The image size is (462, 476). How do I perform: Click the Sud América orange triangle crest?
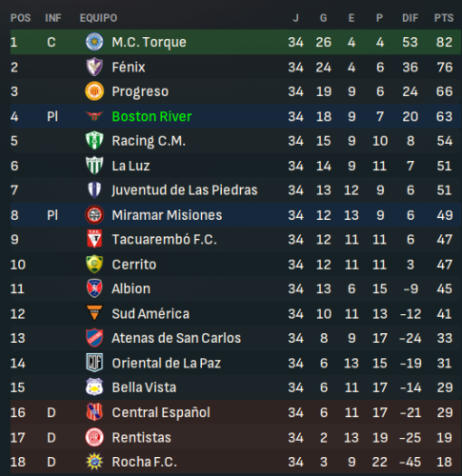[94, 313]
